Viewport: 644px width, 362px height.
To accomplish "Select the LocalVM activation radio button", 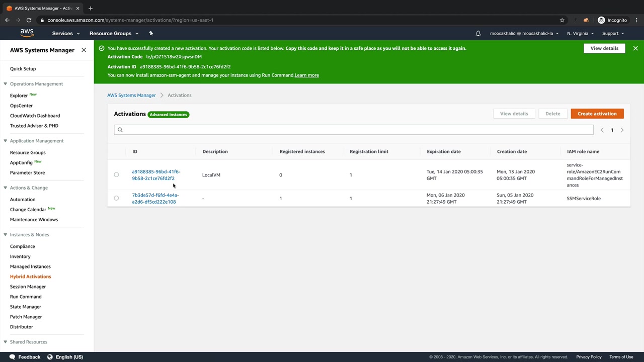I will click(x=116, y=175).
